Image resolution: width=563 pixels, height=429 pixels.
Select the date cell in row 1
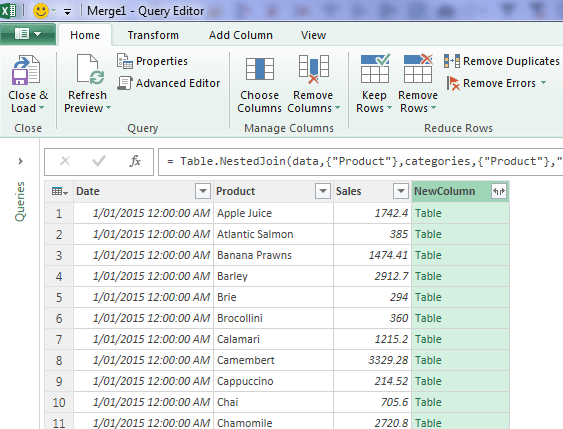pyautogui.click(x=143, y=213)
